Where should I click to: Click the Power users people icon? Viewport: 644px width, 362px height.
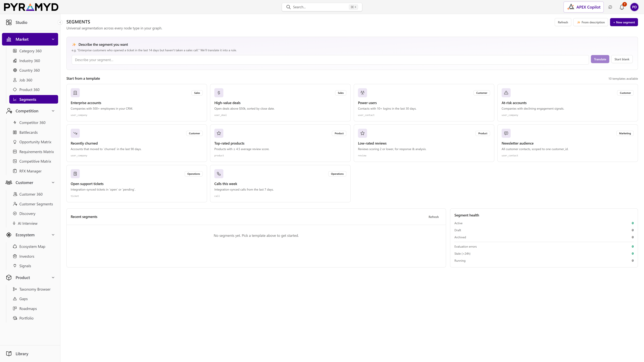pyautogui.click(x=363, y=93)
